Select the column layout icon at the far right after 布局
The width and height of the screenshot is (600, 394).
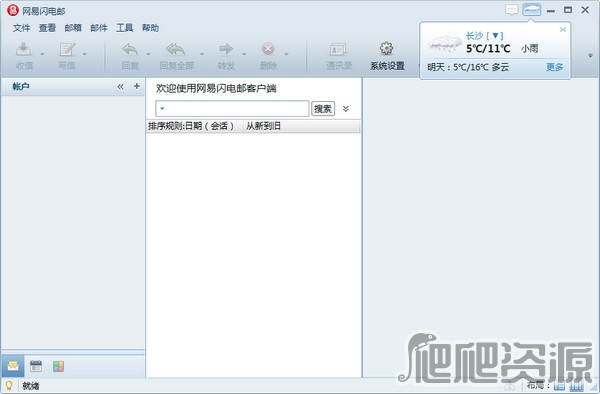(x=577, y=386)
